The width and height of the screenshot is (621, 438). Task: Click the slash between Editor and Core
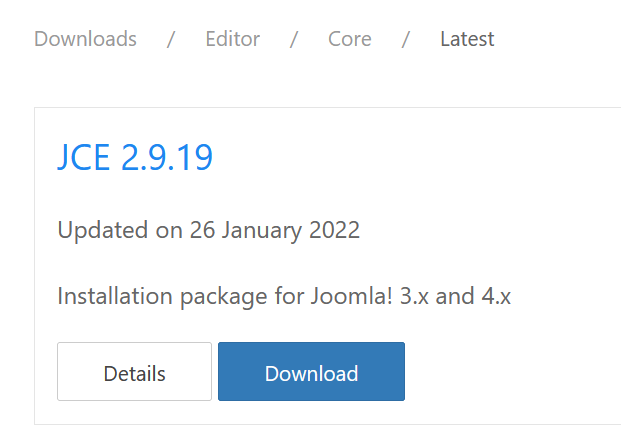293,39
